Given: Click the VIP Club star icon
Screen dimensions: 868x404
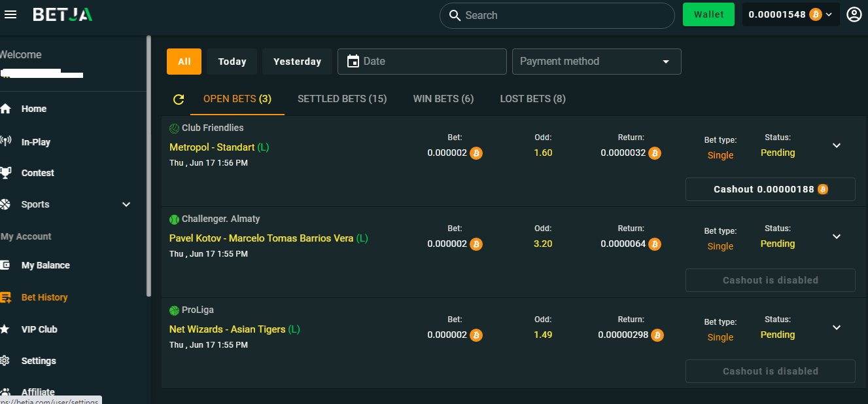Looking at the screenshot, I should pyautogui.click(x=5, y=329).
